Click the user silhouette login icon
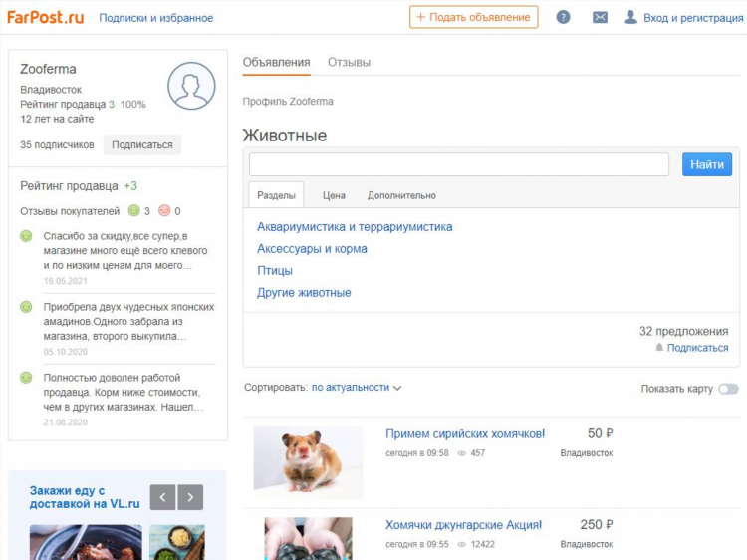The image size is (747, 560). pos(631,17)
